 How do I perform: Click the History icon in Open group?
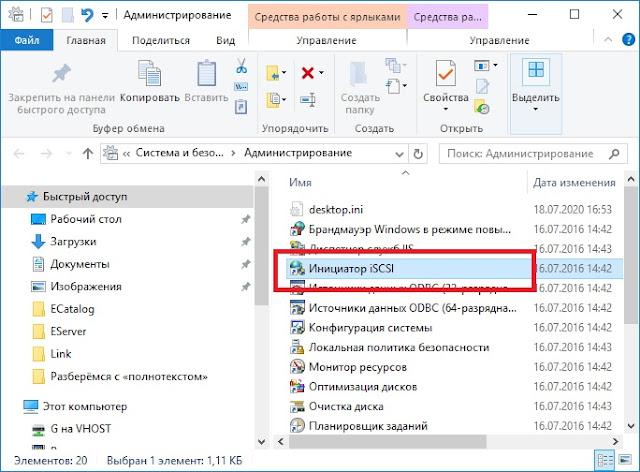point(482,107)
